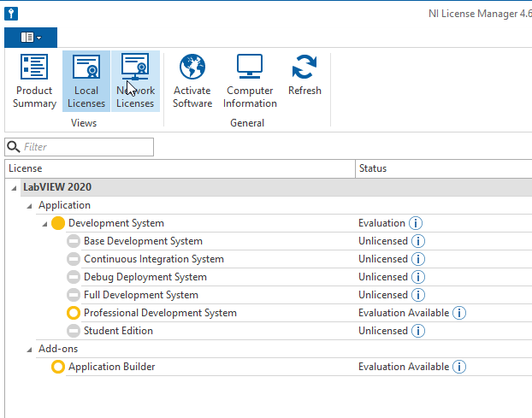The width and height of the screenshot is (532, 418).
Task: Open Computer Information
Action: coord(250,81)
